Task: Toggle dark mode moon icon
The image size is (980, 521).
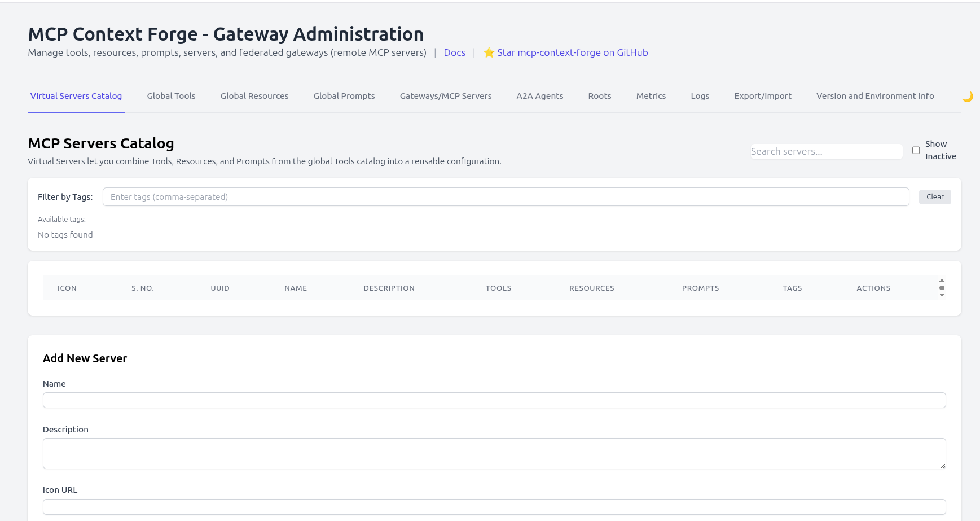Action: click(967, 97)
